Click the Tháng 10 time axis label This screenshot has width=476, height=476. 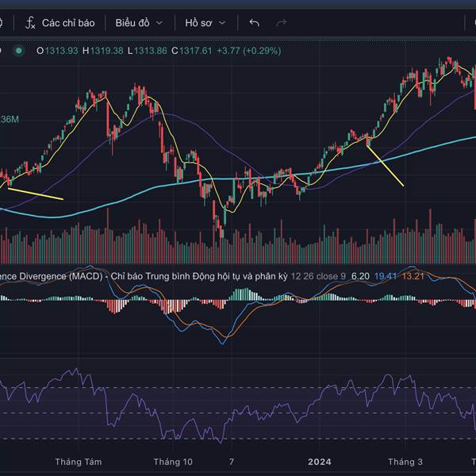click(173, 462)
